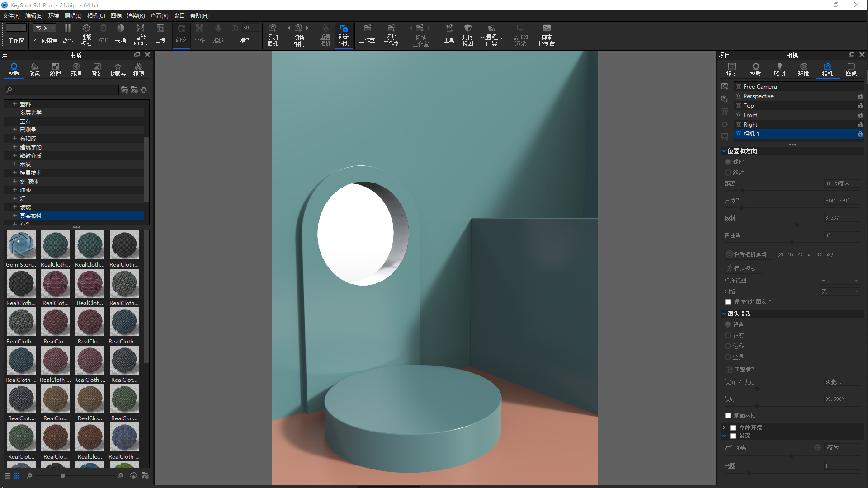Open the 渲染(R) menu
The width and height of the screenshot is (868, 488).
(x=136, y=15)
